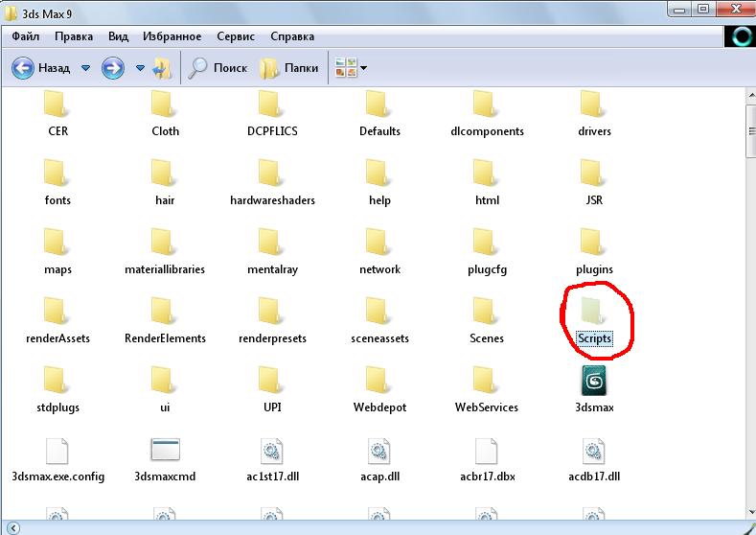Select the JSR folder
Image resolution: width=756 pixels, height=535 pixels.
(x=594, y=183)
